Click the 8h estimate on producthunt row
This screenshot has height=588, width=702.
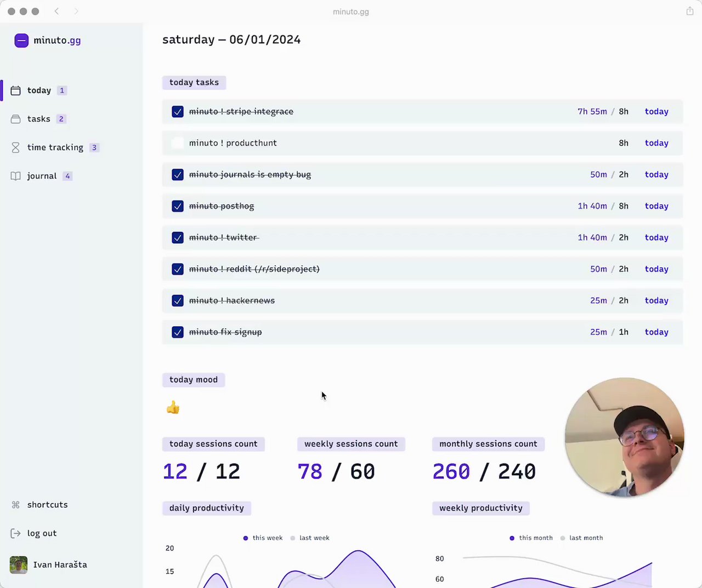coord(624,143)
